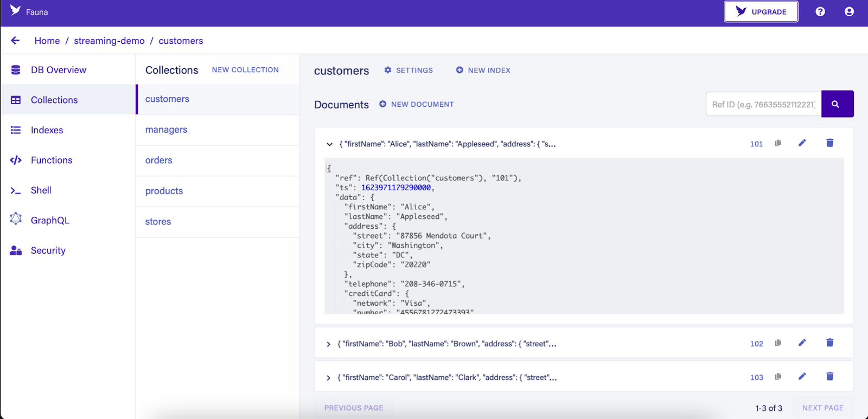Edit document 101 with pencil icon
Viewport: 868px width, 419px height.
tap(802, 143)
